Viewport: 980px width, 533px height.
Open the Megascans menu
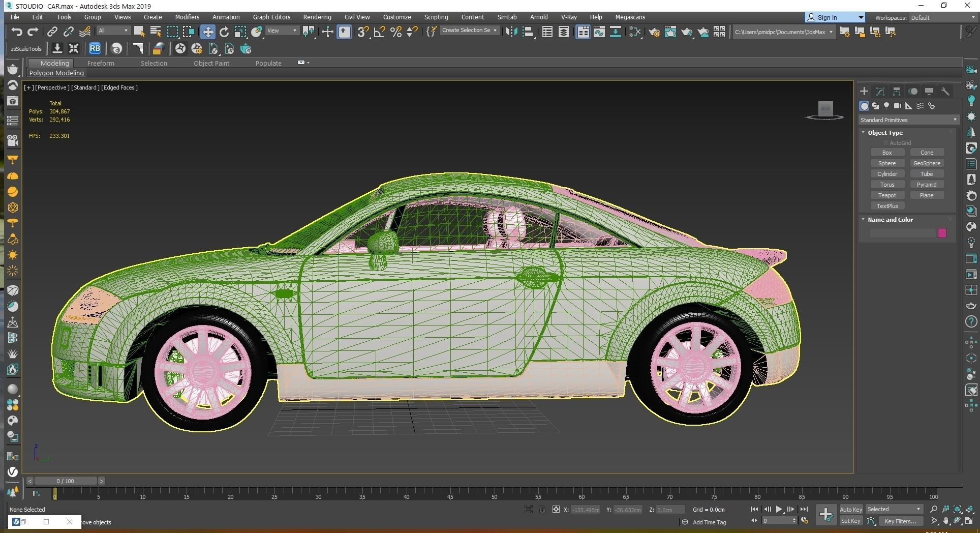coord(630,17)
